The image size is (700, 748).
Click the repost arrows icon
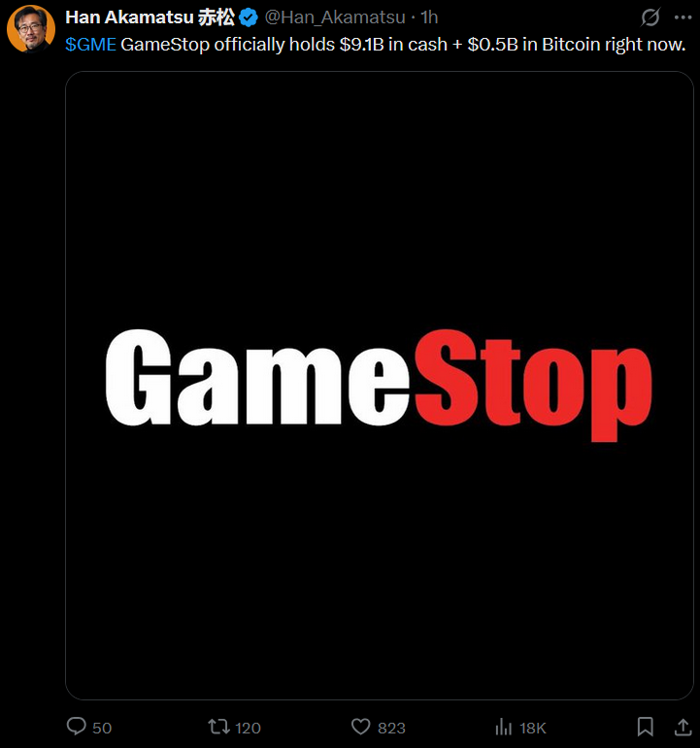(218, 727)
